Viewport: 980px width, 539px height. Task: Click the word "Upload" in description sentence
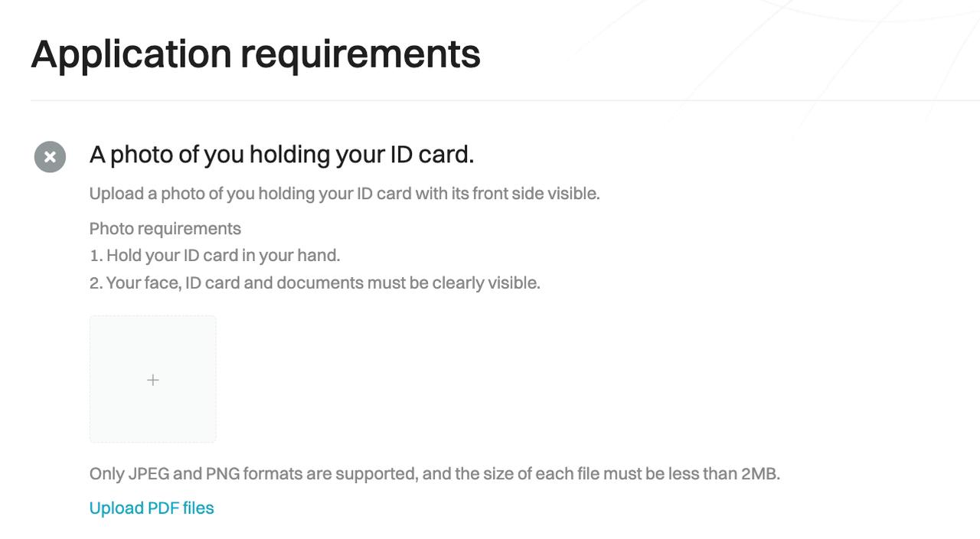[x=116, y=194]
